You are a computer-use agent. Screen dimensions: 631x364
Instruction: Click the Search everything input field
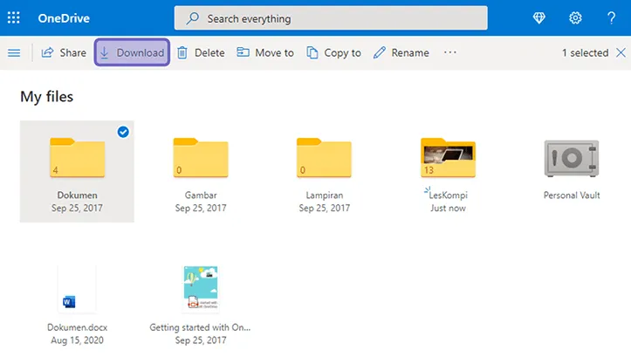click(331, 18)
